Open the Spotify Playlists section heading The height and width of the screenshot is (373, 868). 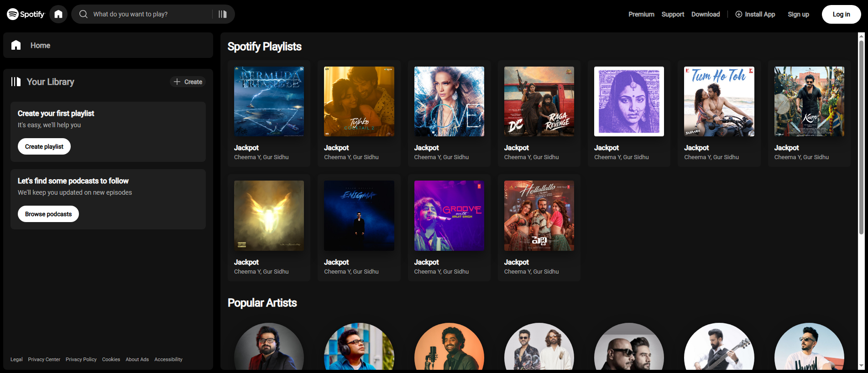point(264,47)
